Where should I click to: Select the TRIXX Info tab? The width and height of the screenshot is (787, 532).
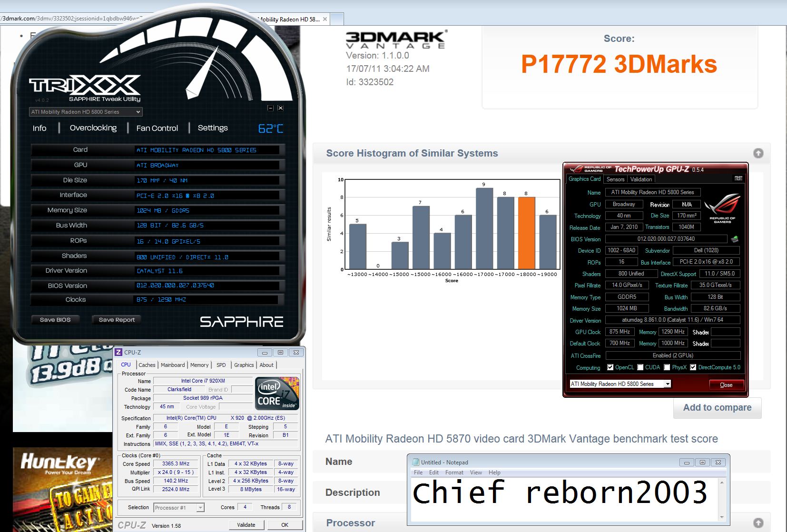coord(39,128)
